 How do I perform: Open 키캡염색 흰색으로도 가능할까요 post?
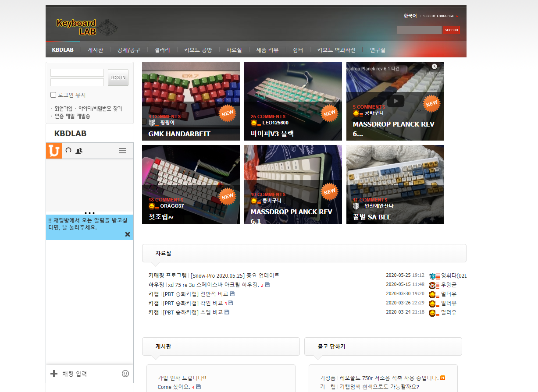click(x=379, y=387)
